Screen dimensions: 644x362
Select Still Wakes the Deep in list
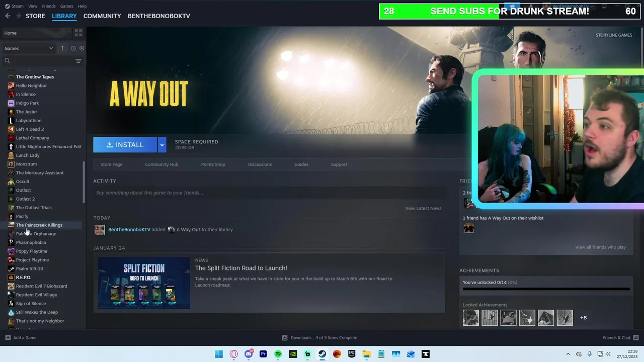point(37,312)
